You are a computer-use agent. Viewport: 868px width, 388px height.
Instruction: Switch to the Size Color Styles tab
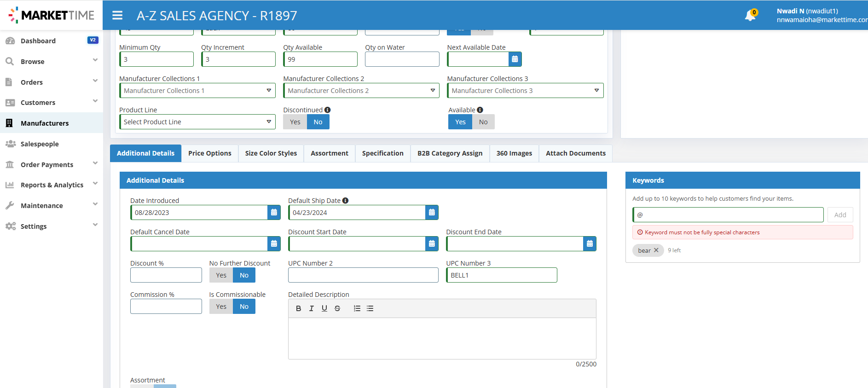click(x=271, y=153)
